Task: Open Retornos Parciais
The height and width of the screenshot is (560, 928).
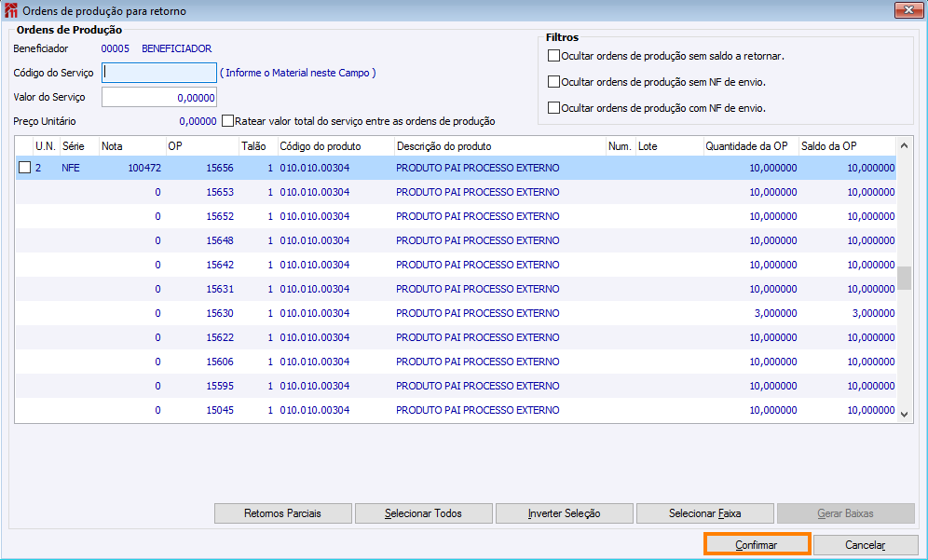Action: 283,513
